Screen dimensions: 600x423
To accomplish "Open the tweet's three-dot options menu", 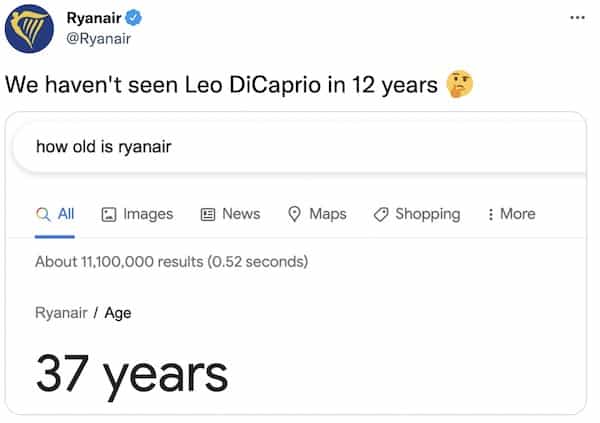I will tap(577, 18).
